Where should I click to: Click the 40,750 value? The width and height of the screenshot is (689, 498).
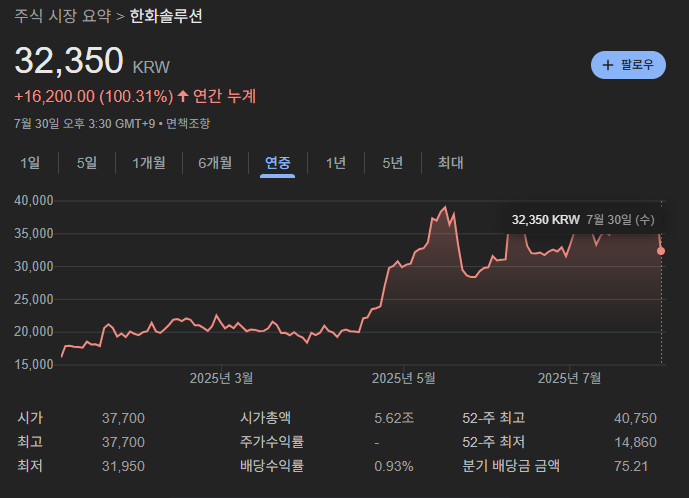point(635,418)
